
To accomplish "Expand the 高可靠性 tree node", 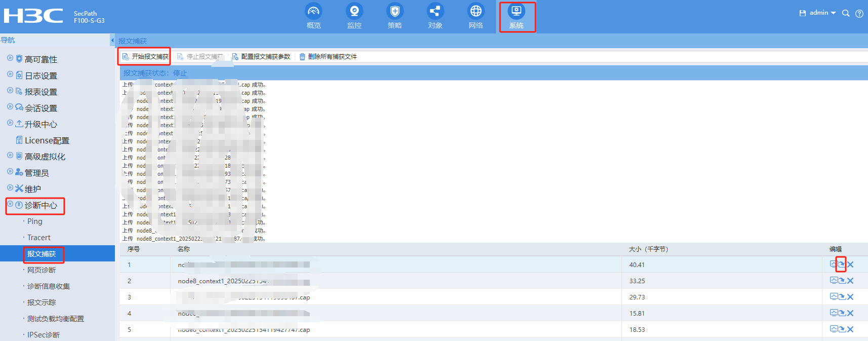I will pos(10,59).
